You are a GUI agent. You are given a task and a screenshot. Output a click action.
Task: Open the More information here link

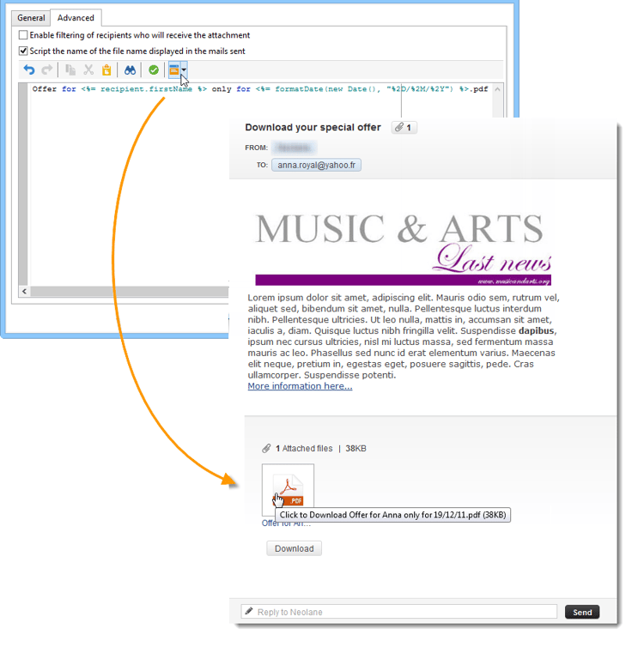300,386
